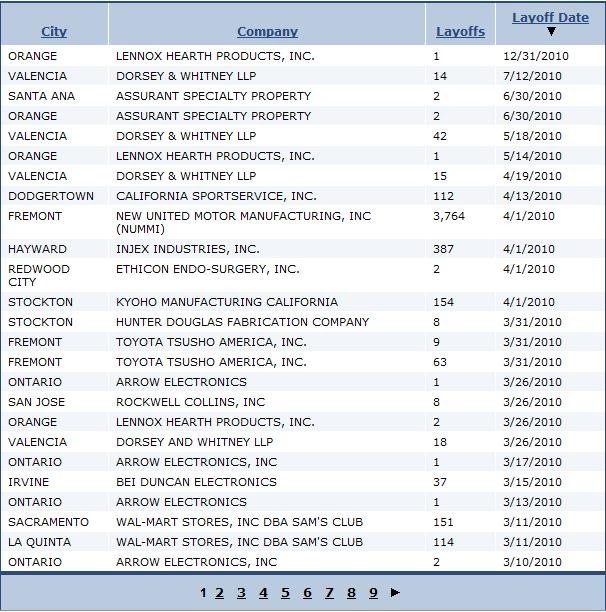Select the 112 layoffs value

coord(443,196)
